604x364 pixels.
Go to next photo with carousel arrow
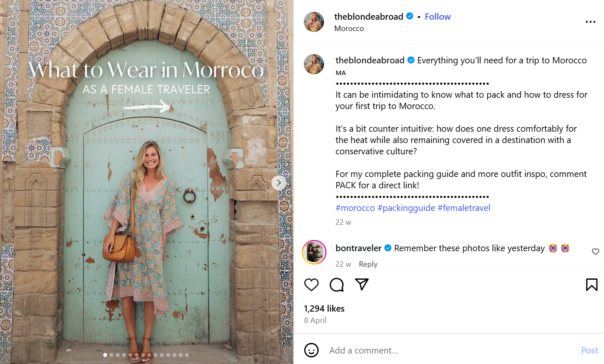coord(279,183)
